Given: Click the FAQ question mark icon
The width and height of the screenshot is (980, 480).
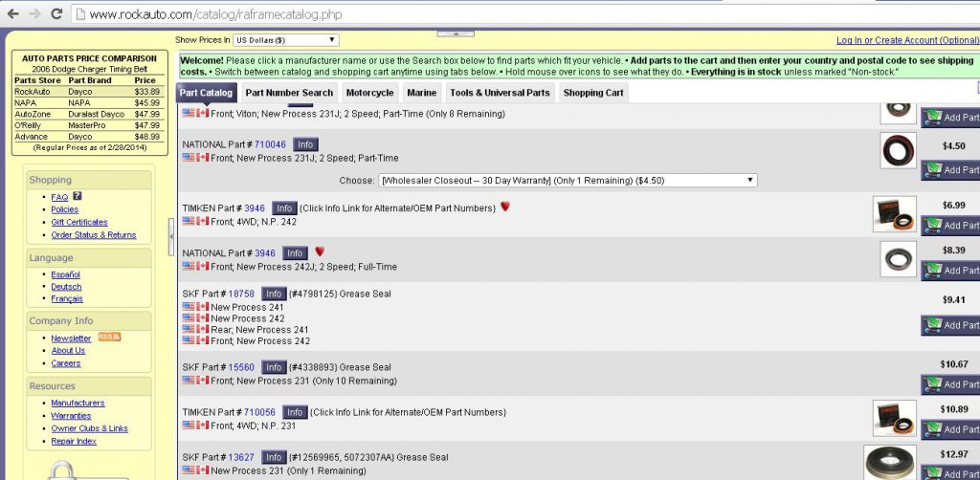Looking at the screenshot, I should (x=77, y=196).
